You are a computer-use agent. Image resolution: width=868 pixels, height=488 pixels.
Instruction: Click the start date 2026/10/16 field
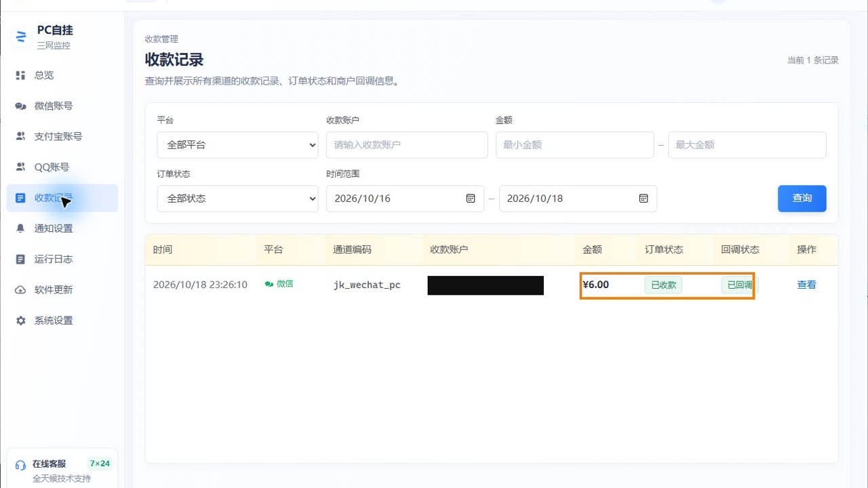406,199
